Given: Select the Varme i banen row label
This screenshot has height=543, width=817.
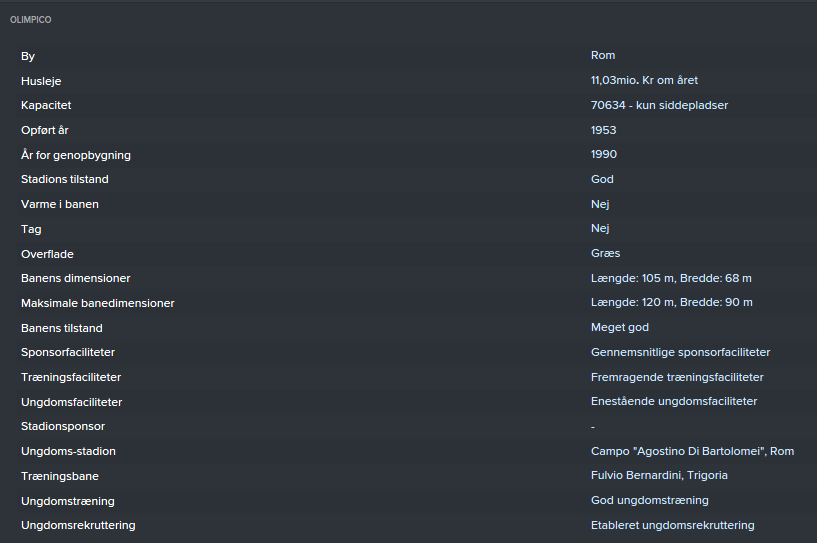Looking at the screenshot, I should click(60, 204).
